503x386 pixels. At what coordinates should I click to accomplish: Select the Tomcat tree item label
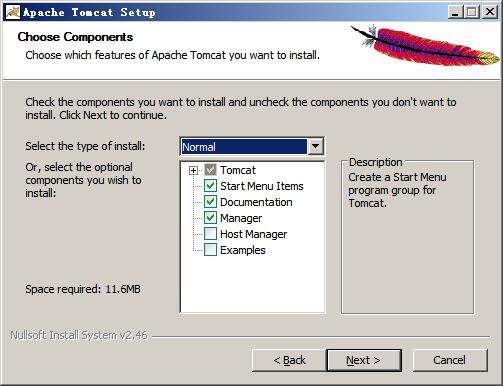pyautogui.click(x=238, y=170)
